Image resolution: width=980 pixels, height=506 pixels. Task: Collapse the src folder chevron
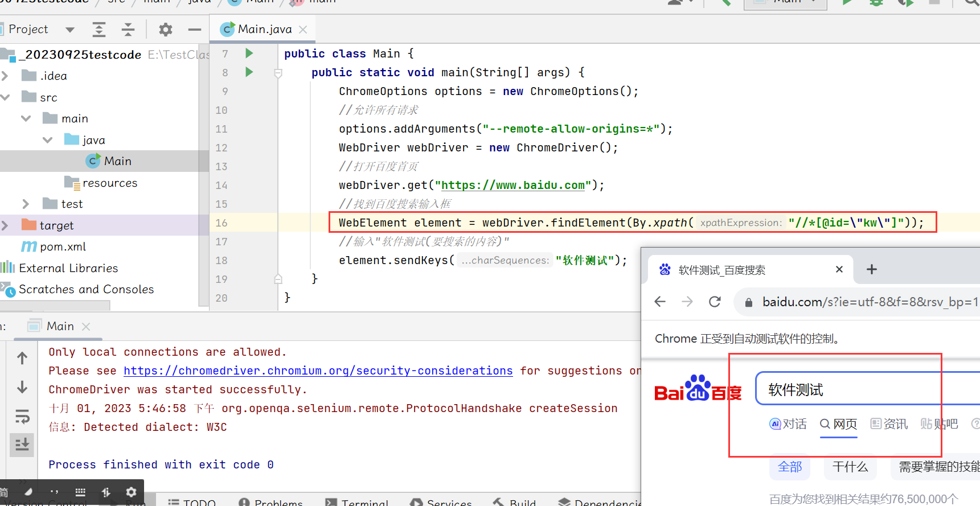click(x=5, y=97)
